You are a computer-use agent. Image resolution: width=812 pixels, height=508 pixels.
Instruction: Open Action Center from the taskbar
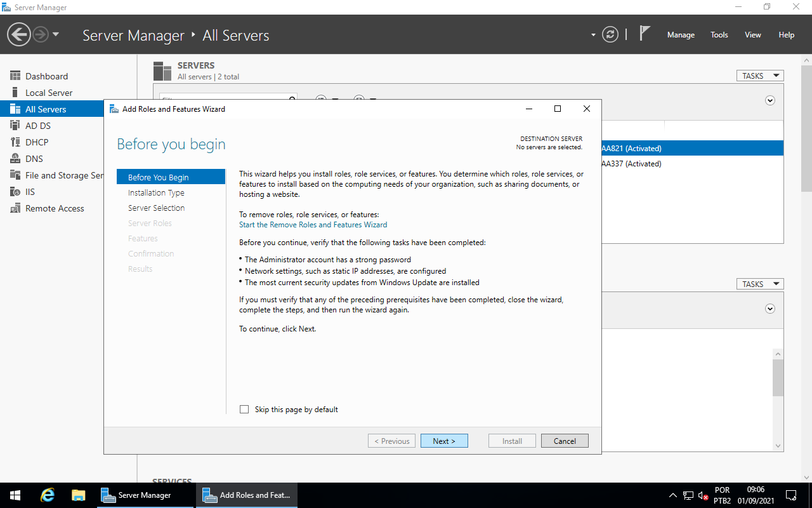coord(790,495)
